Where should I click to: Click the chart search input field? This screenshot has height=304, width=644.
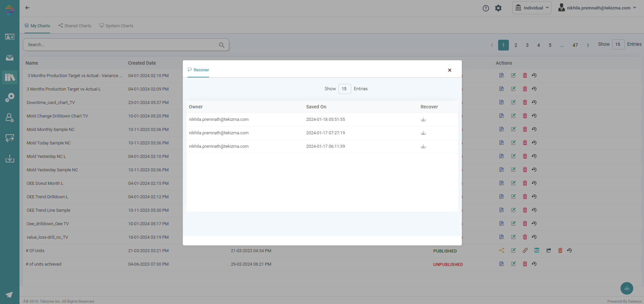121,45
